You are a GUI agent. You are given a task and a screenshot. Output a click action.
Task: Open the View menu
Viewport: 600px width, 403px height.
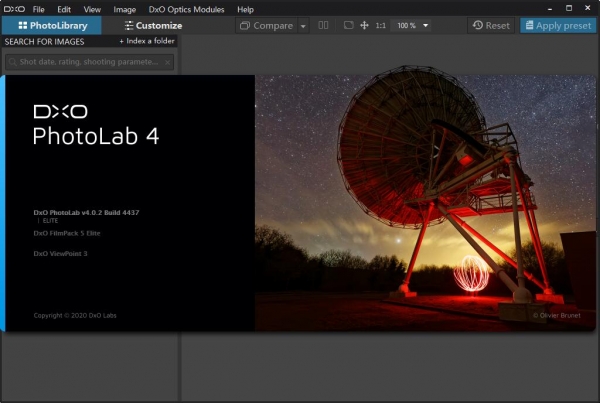click(92, 9)
